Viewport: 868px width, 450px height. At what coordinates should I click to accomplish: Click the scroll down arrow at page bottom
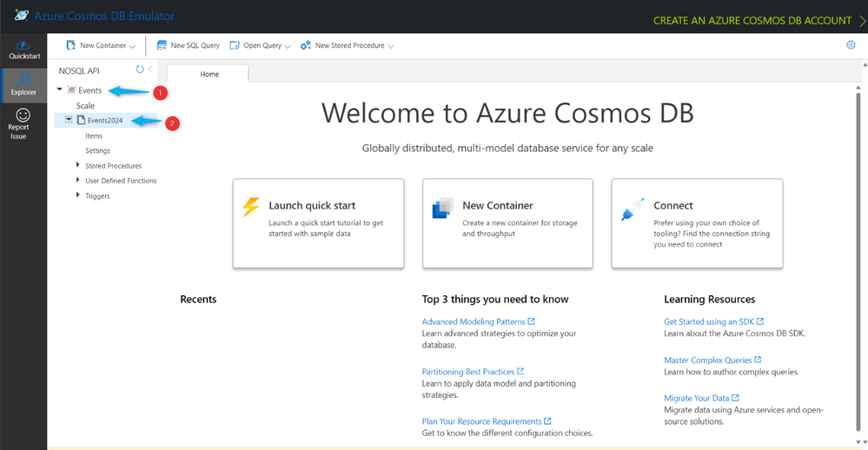coord(858,442)
